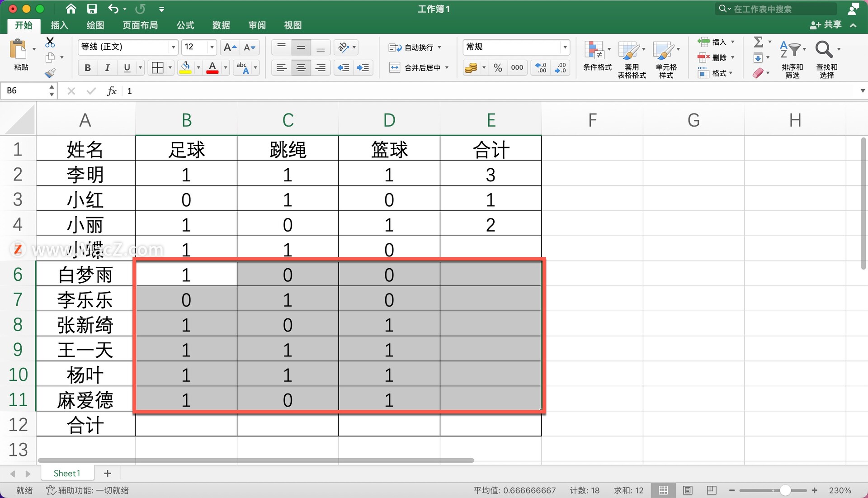Toggle bold formatting
The image size is (868, 498).
click(x=88, y=68)
